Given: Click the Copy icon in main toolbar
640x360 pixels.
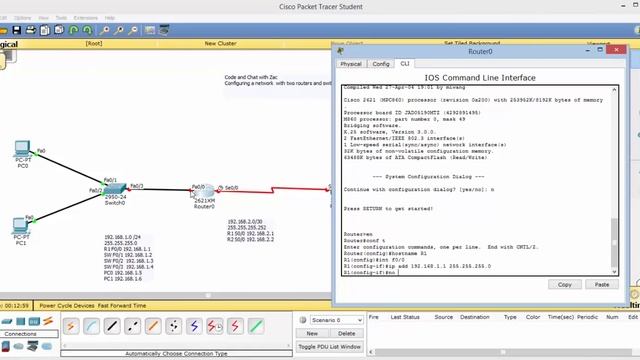Looking at the screenshot, I should 45,30.
